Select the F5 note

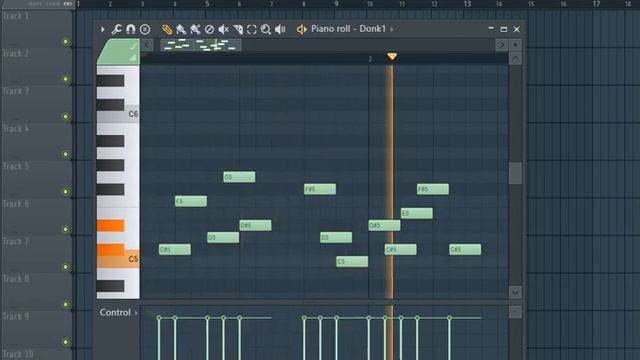[x=191, y=201]
